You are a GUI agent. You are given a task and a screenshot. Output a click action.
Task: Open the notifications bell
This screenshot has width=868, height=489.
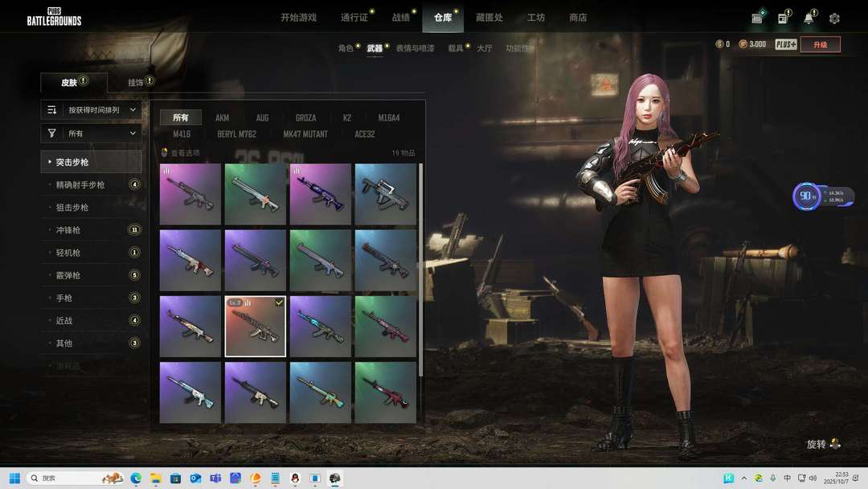[x=809, y=18]
